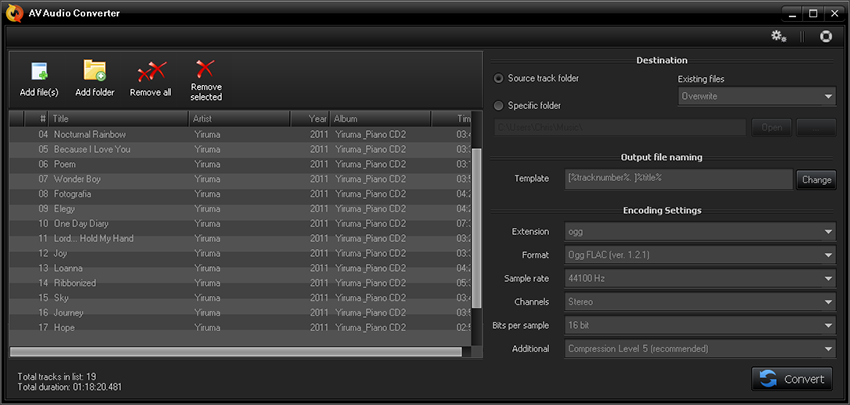
Task: Click the AV Audio Converter logo icon
Action: (x=13, y=13)
